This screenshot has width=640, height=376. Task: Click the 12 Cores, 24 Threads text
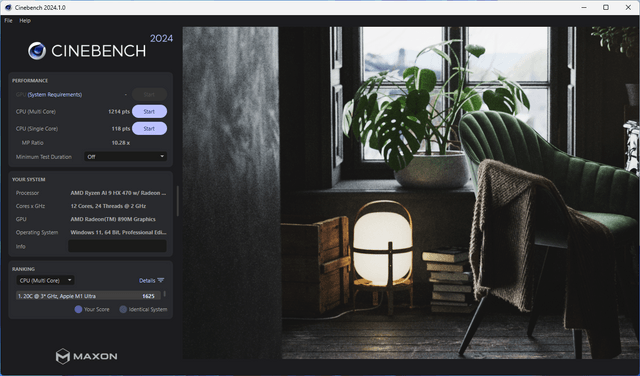[108, 206]
